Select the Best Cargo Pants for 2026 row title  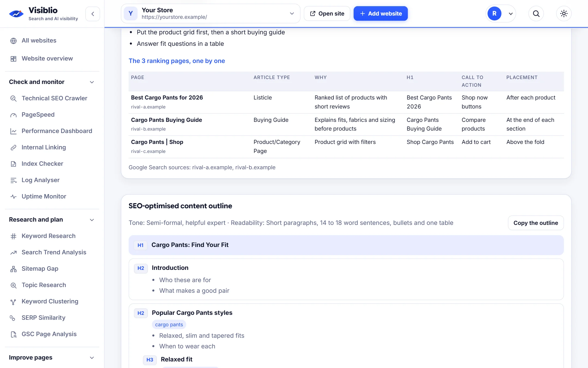[x=167, y=98]
